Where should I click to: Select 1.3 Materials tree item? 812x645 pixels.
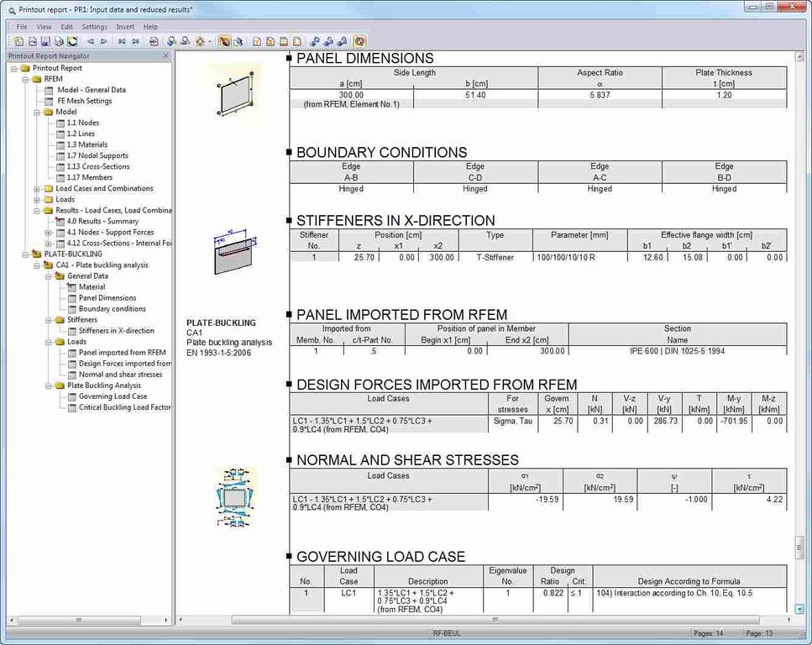tap(86, 144)
